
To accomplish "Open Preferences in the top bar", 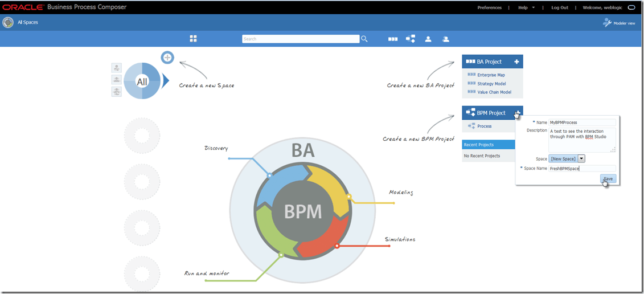I will [489, 7].
